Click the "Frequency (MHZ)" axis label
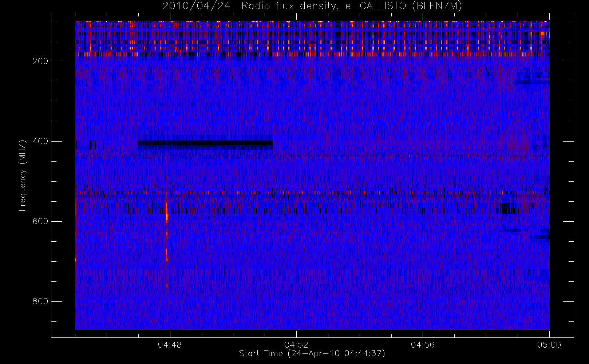 pyautogui.click(x=23, y=175)
